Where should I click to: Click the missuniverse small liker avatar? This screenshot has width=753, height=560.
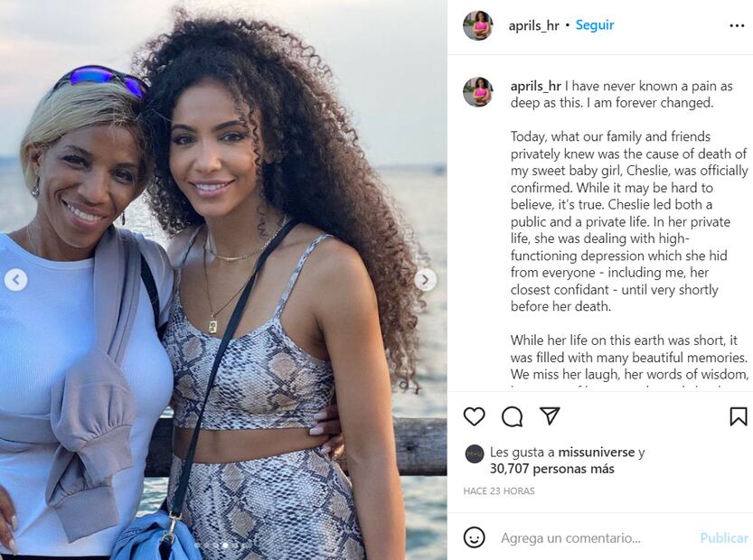(475, 454)
